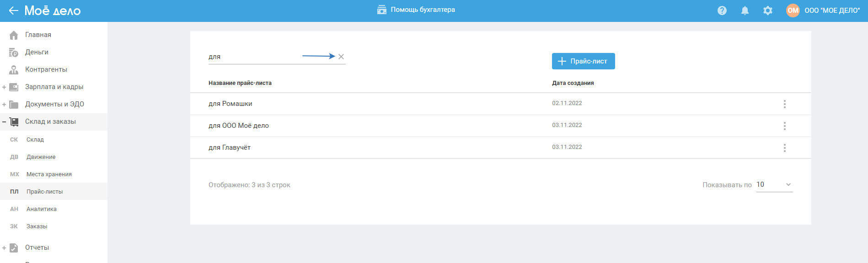This screenshot has width=868, height=263.
Task: Select the Склад и заказы menu item
Action: 50,121
